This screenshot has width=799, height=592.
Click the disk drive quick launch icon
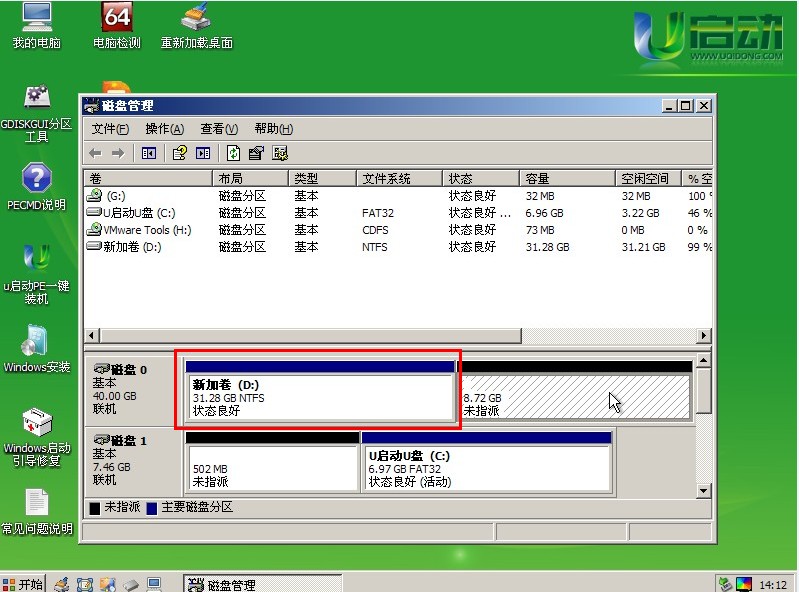(x=131, y=584)
